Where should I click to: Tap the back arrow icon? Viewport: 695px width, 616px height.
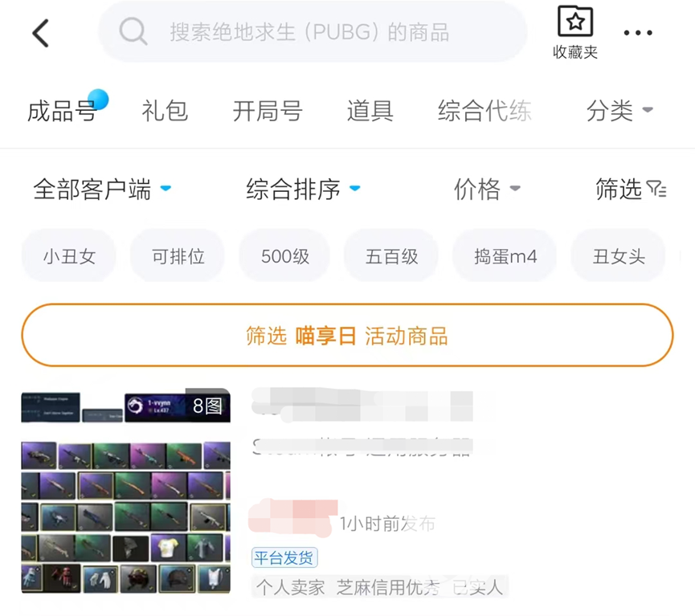pos(40,33)
